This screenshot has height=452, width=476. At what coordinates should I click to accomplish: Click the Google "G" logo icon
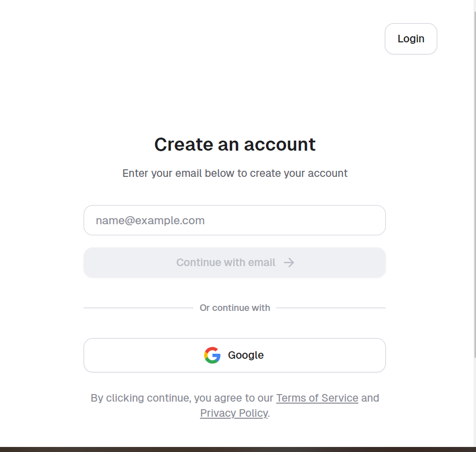pos(212,355)
